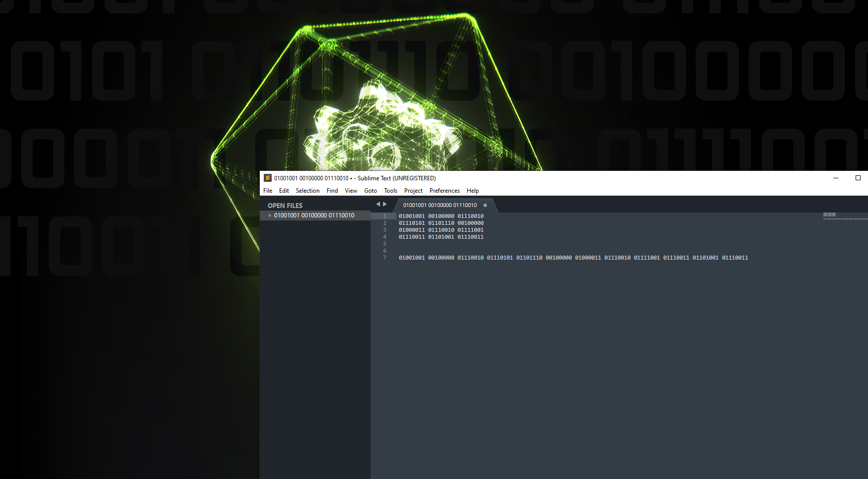The height and width of the screenshot is (479, 868).
Task: Click line number 6 in the gutter
Action: [385, 251]
